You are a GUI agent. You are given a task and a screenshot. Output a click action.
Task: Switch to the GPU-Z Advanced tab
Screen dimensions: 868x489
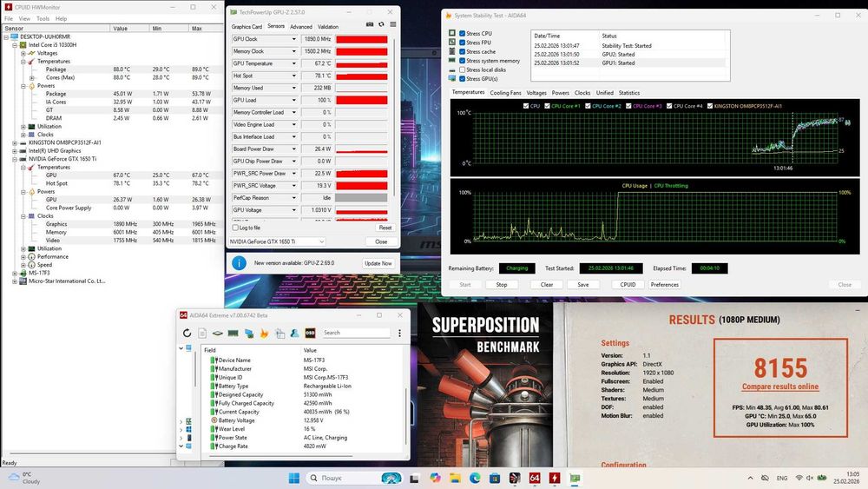click(301, 27)
